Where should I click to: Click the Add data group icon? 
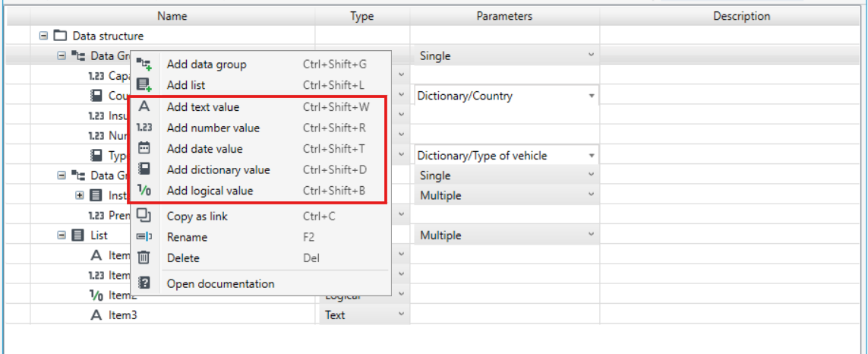point(144,65)
